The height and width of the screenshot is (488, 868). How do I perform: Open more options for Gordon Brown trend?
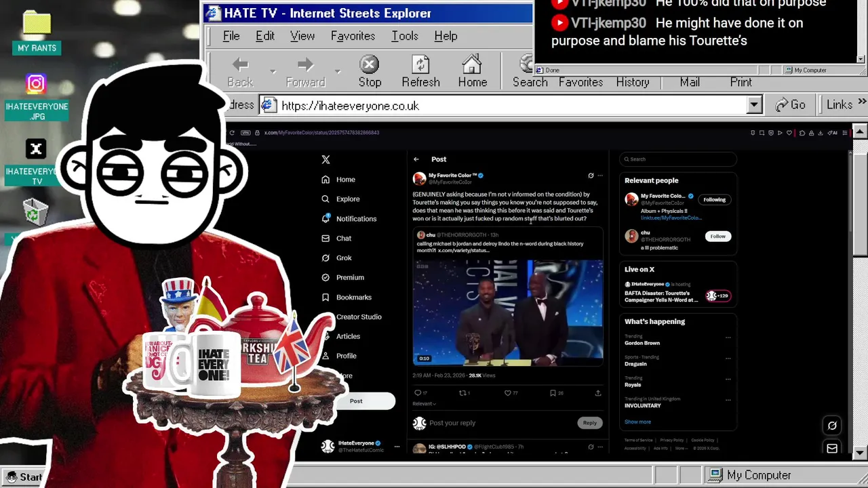pyautogui.click(x=728, y=337)
